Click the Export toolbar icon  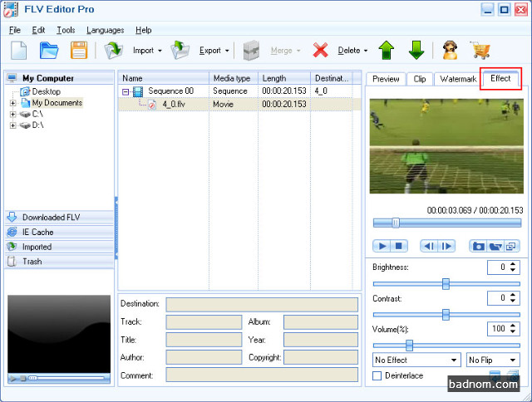pos(180,51)
